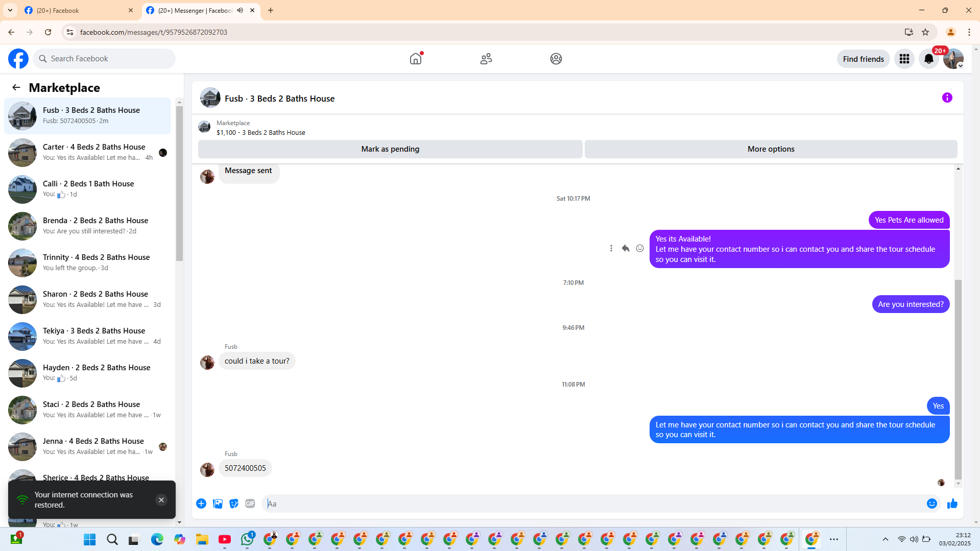React to the 'Yes its Available' message
The width and height of the screenshot is (980, 551).
[x=640, y=248]
